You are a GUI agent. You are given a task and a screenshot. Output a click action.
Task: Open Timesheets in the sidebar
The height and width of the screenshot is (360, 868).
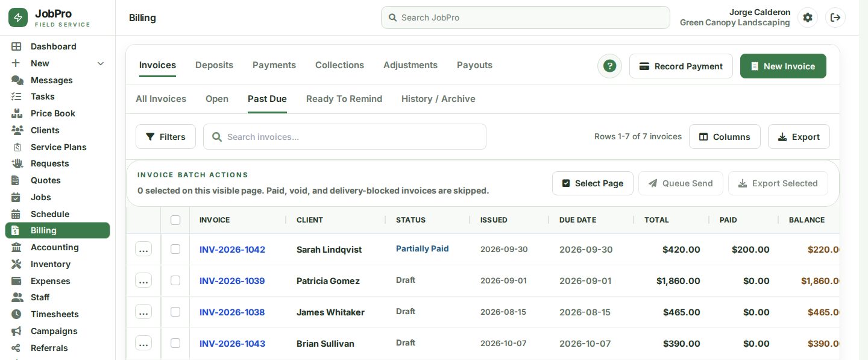[58, 314]
